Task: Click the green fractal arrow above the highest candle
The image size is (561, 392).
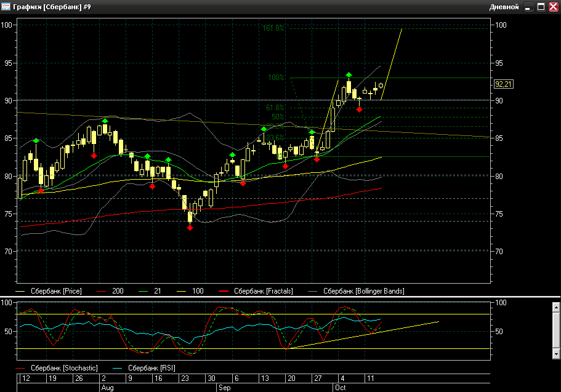Action: point(349,74)
